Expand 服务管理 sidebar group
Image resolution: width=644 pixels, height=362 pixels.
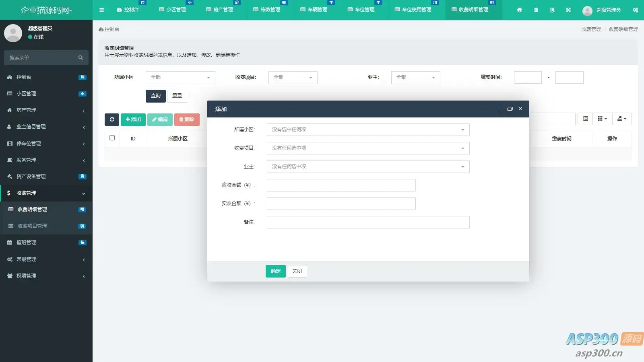46,160
